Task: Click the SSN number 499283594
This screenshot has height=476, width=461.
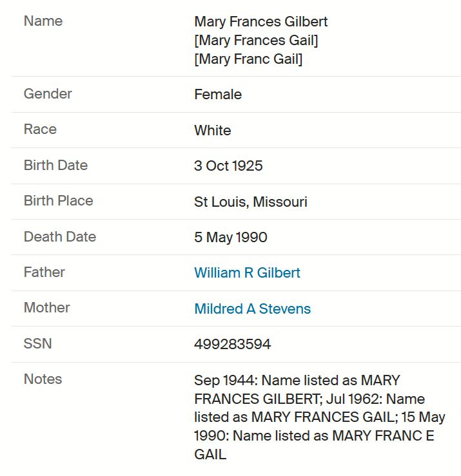Action: (233, 344)
